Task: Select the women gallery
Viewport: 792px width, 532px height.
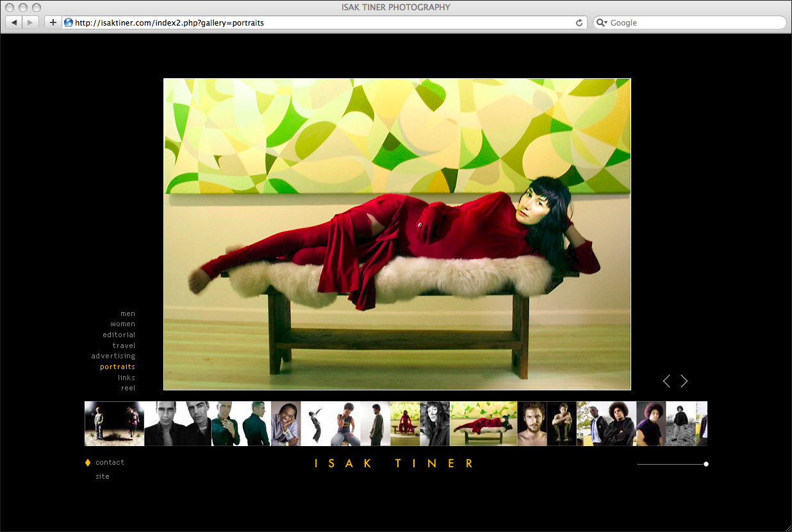Action: pyautogui.click(x=123, y=324)
